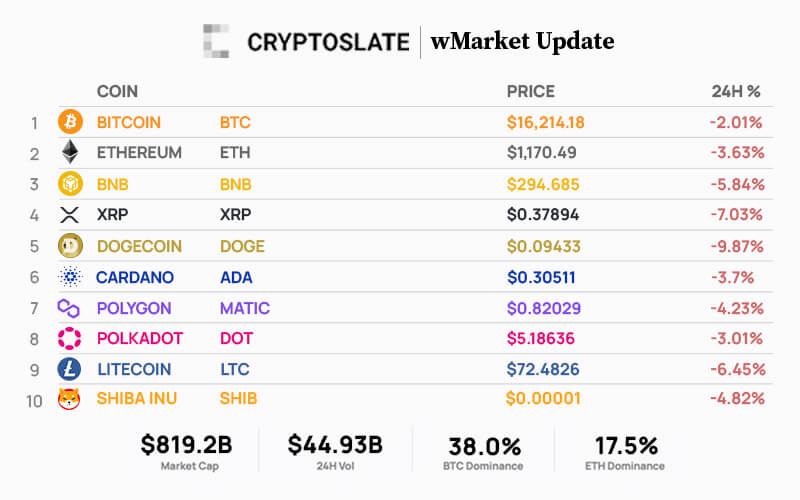Click the Bitcoin coin icon

70,122
